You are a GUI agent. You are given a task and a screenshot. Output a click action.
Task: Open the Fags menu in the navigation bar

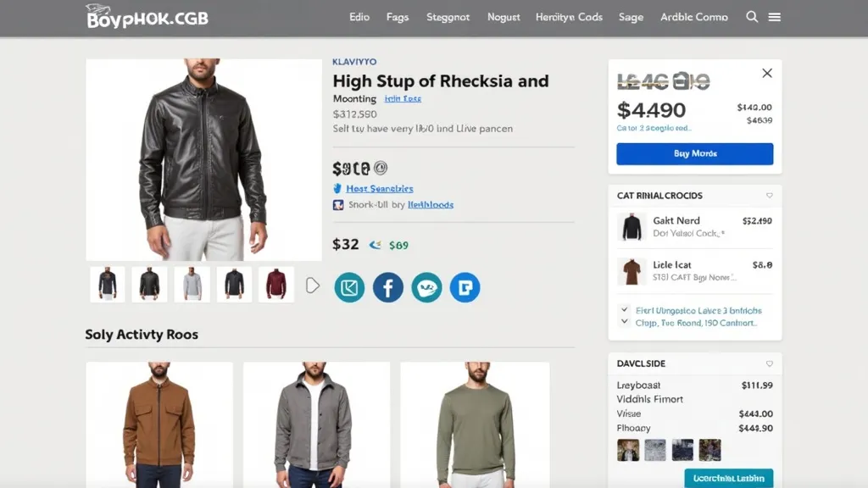pyautogui.click(x=397, y=16)
